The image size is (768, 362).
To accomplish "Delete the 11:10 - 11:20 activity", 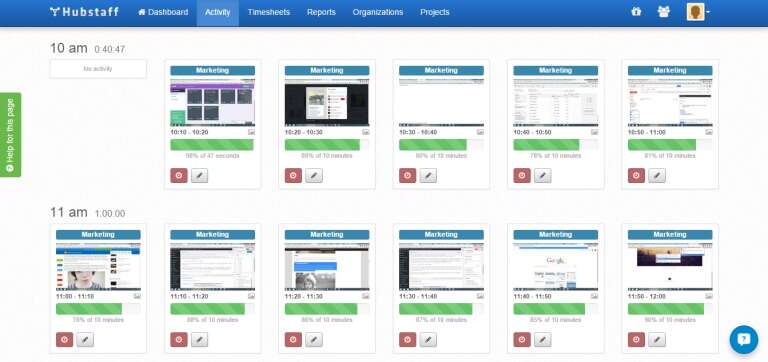I will click(179, 339).
